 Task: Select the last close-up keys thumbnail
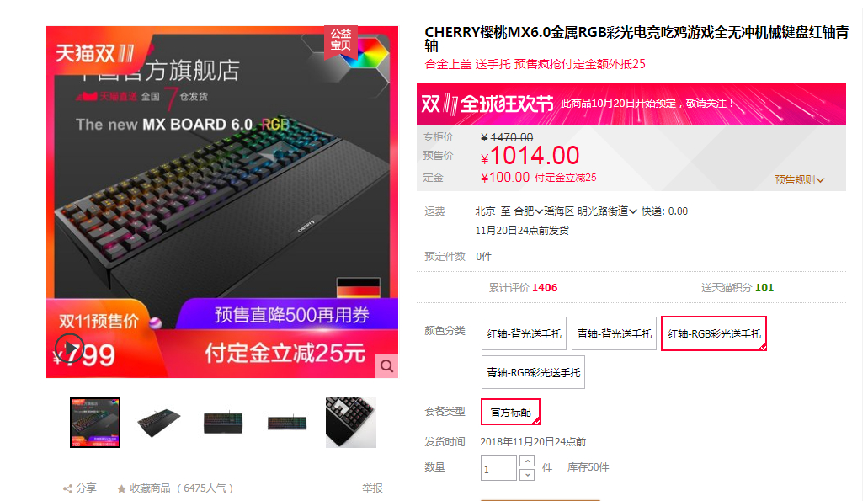(x=351, y=423)
